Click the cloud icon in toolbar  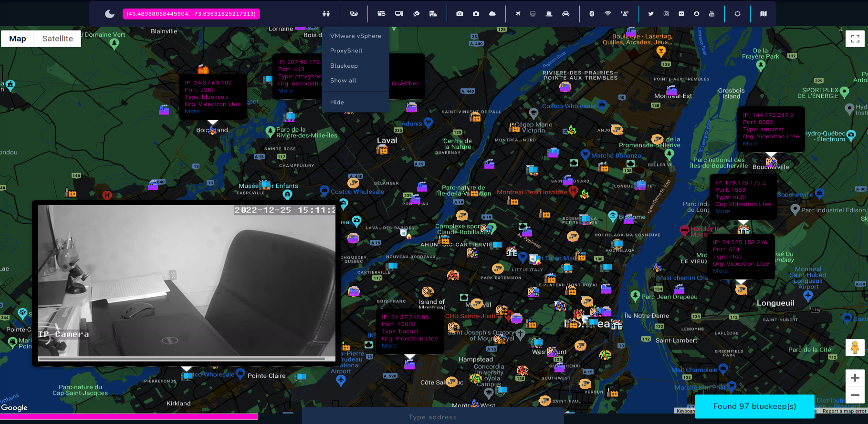(x=492, y=14)
